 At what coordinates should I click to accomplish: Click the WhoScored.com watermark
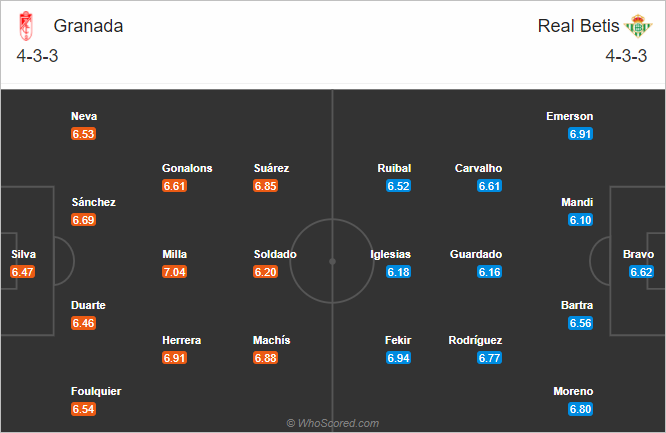pyautogui.click(x=333, y=423)
